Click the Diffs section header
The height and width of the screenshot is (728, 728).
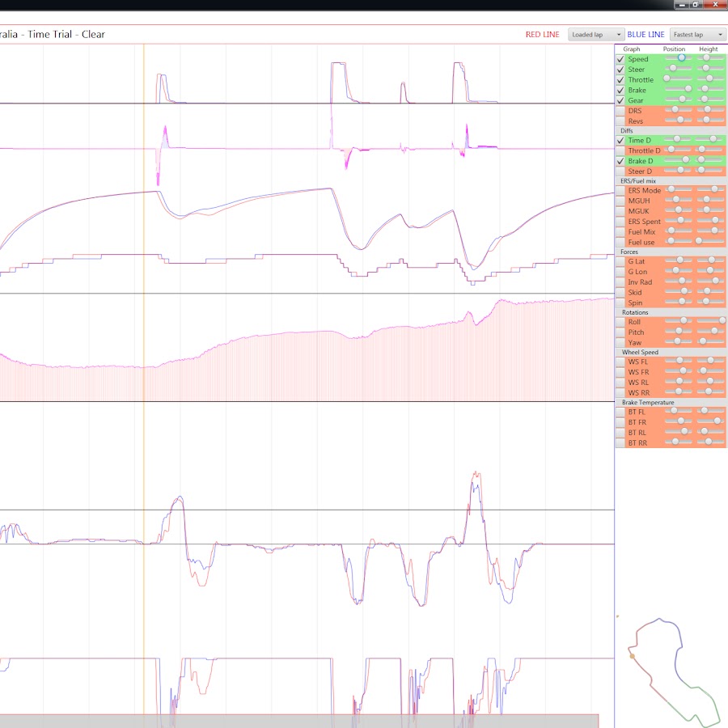click(626, 131)
